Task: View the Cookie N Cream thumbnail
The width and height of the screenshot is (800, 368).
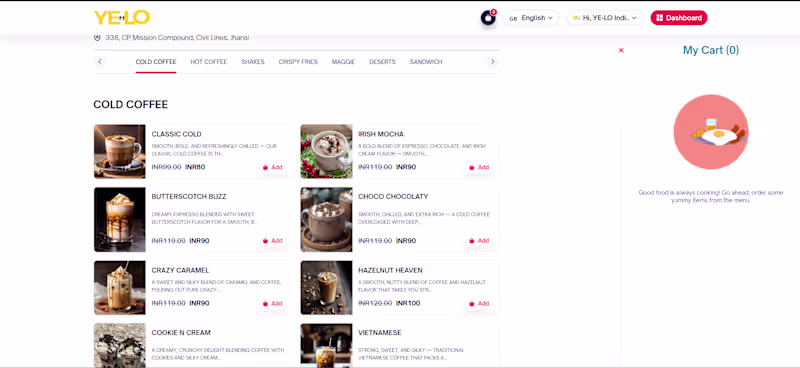Action: (x=119, y=346)
